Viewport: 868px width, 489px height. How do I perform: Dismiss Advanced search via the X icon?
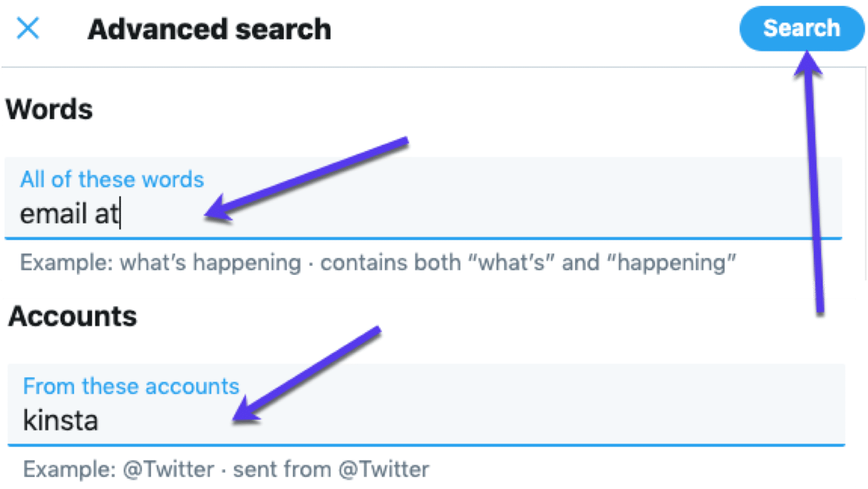point(27,29)
